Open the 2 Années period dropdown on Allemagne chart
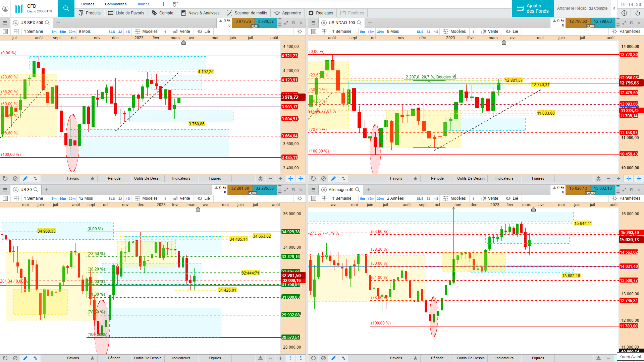 (395, 198)
